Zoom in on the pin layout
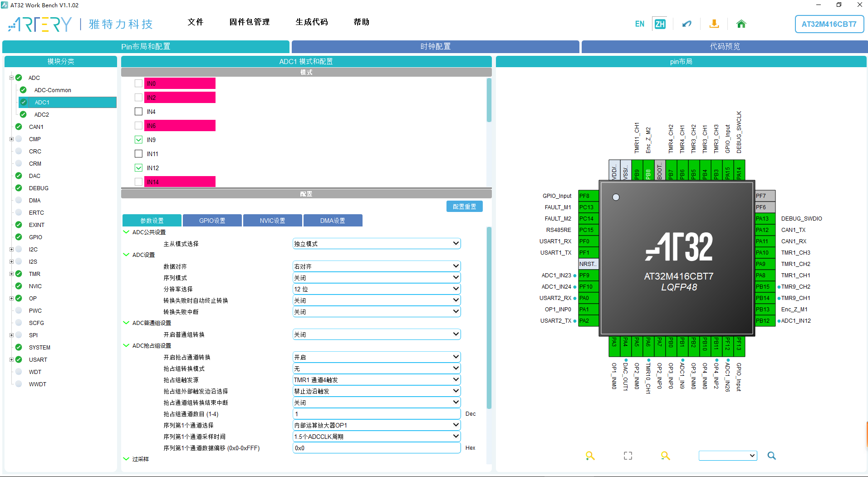Image resolution: width=868 pixels, height=477 pixels. tap(590, 456)
